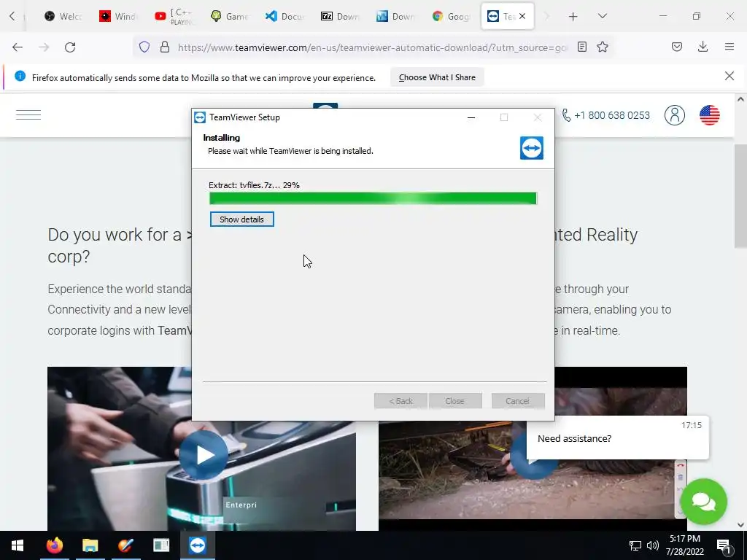This screenshot has width=747, height=560.
Task: Toggle reader view icon
Action: (x=581, y=47)
